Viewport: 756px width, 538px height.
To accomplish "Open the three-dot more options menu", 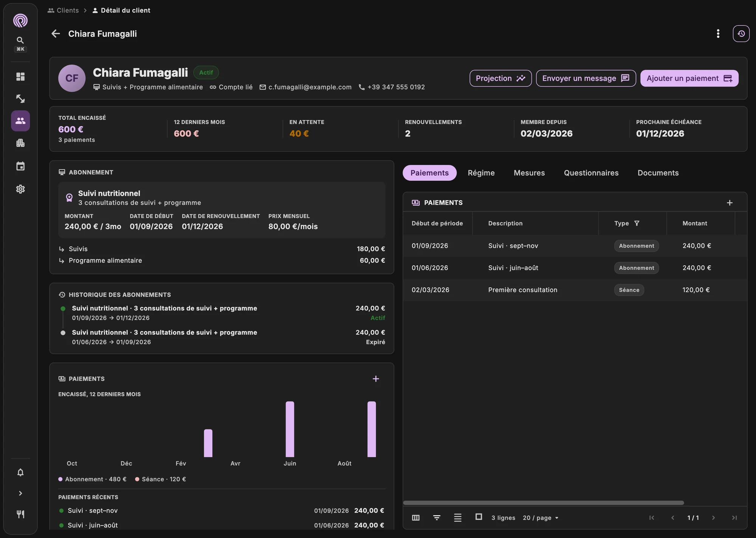I will (718, 34).
